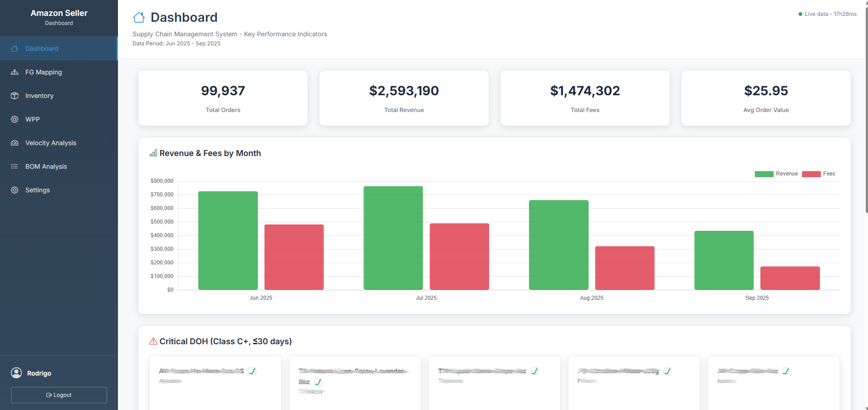Click the Logout button
The width and height of the screenshot is (868, 410).
[59, 395]
